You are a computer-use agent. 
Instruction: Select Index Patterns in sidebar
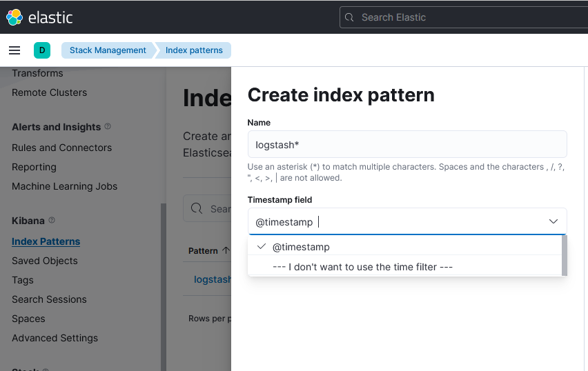click(46, 241)
